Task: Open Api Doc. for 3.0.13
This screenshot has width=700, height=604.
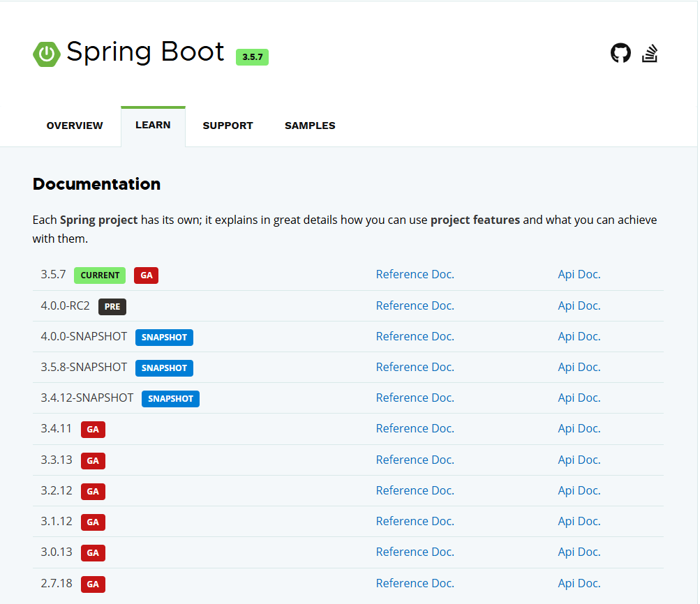Action: click(x=579, y=552)
